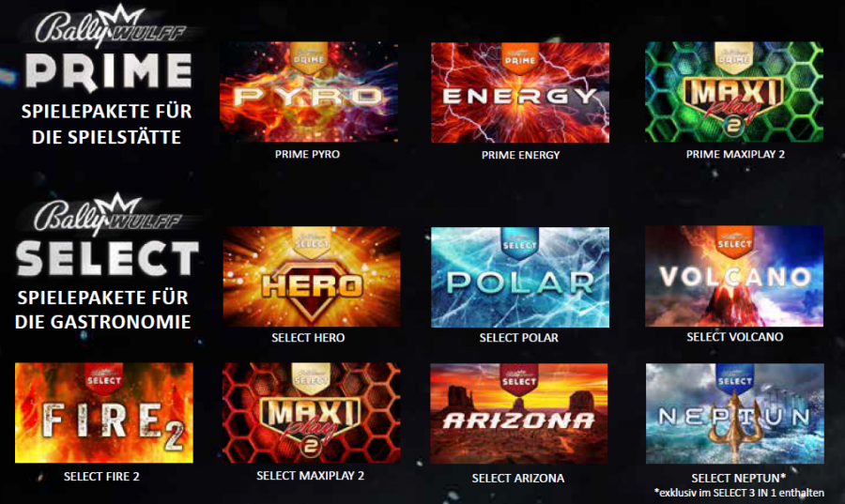
Task: Select the Volcano package thumbnail
Action: click(x=734, y=276)
